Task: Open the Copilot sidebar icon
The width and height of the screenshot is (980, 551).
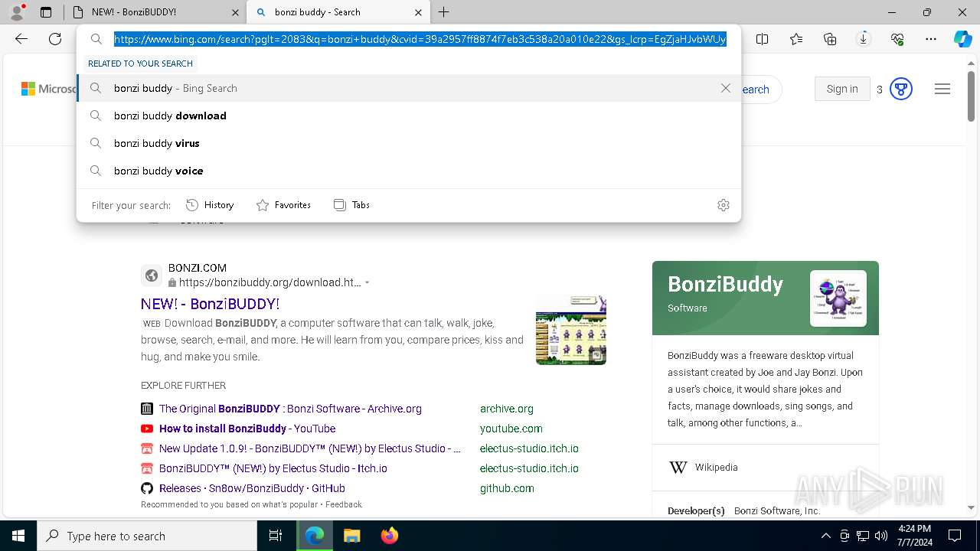Action: (962, 39)
